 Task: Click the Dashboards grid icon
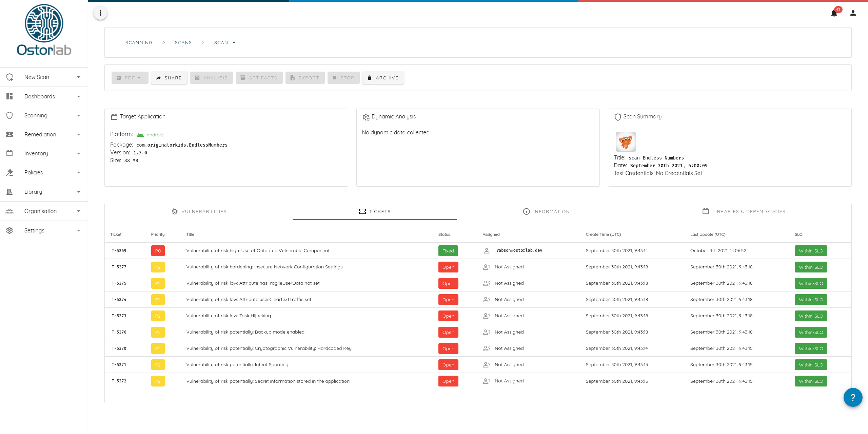pos(9,96)
